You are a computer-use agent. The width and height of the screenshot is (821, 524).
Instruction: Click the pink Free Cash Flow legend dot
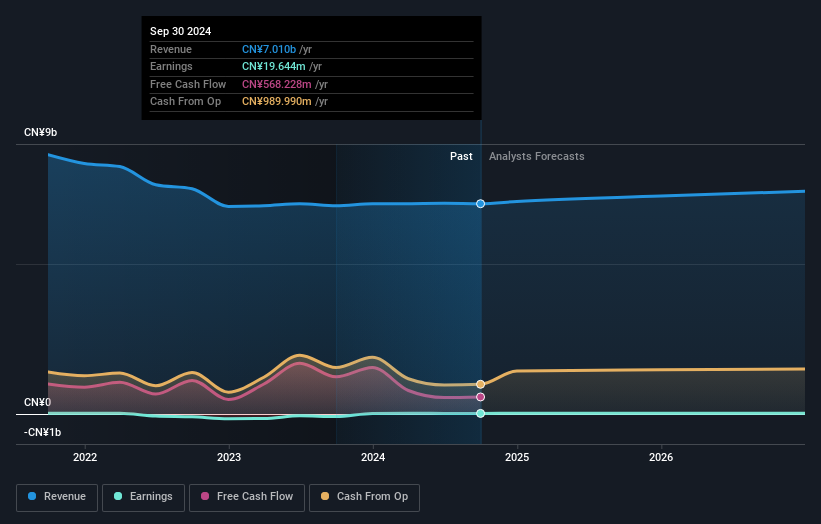[x=205, y=496]
